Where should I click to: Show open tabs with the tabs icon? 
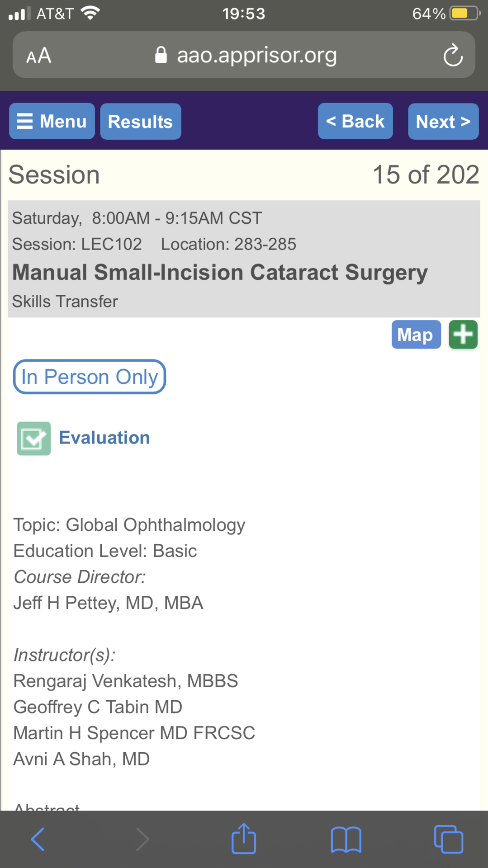pos(448,840)
